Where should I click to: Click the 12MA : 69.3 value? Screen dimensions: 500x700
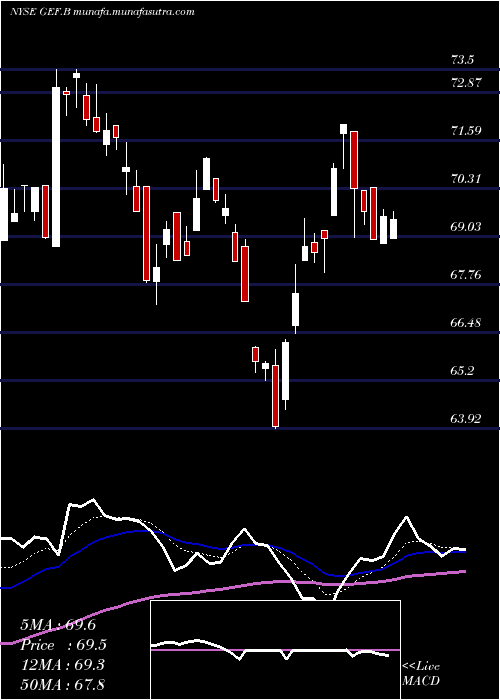click(62, 665)
